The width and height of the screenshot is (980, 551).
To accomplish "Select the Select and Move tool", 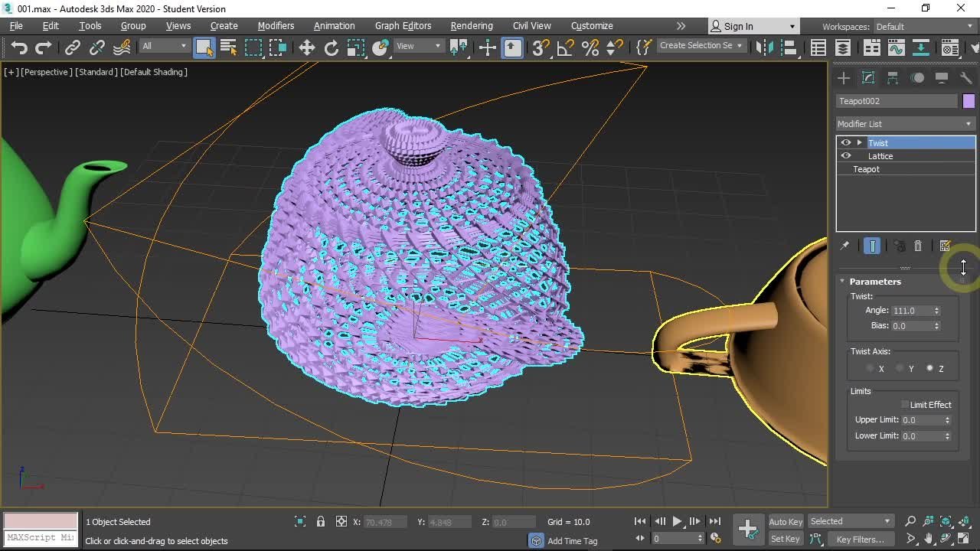I will point(306,47).
